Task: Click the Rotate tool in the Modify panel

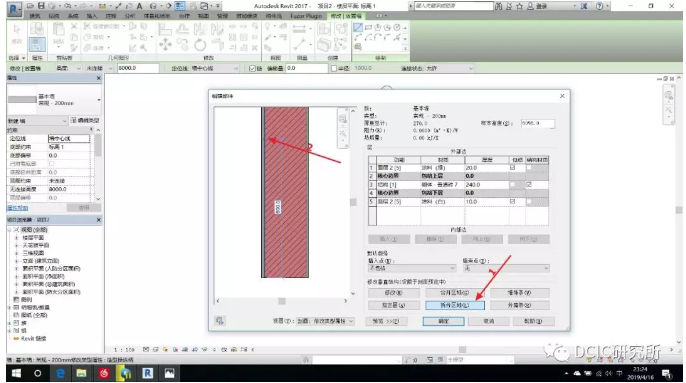Action: (200, 44)
